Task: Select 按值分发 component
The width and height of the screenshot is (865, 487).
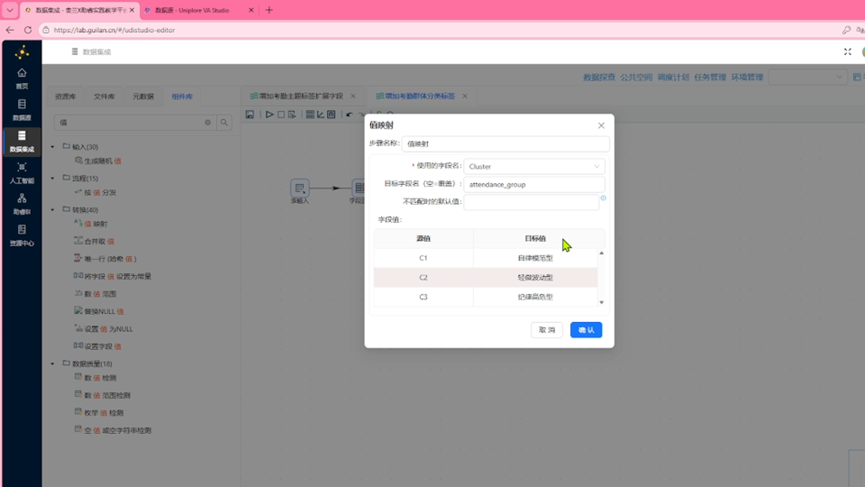Action: (x=95, y=192)
